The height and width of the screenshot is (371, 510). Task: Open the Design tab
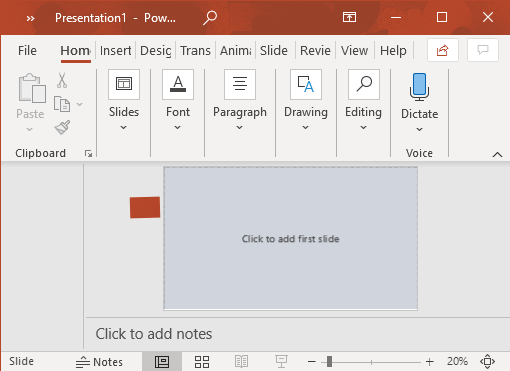(156, 51)
